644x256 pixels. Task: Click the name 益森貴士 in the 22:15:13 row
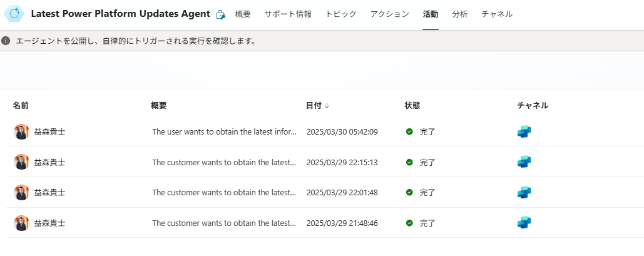click(49, 162)
